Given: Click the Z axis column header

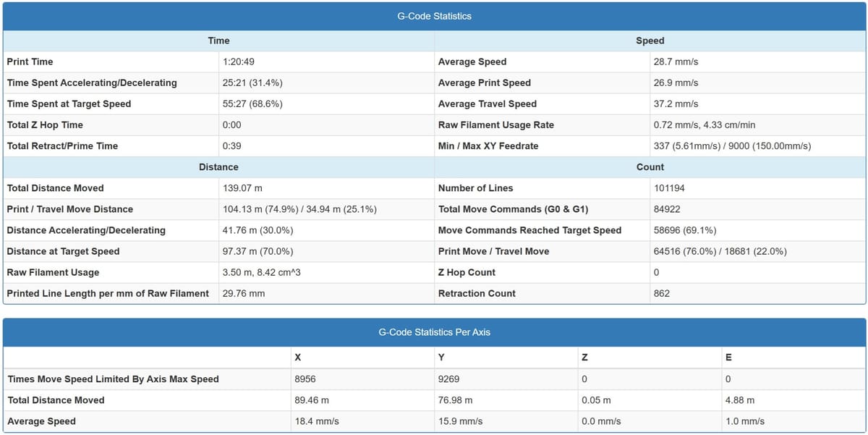Looking at the screenshot, I should click(584, 358).
